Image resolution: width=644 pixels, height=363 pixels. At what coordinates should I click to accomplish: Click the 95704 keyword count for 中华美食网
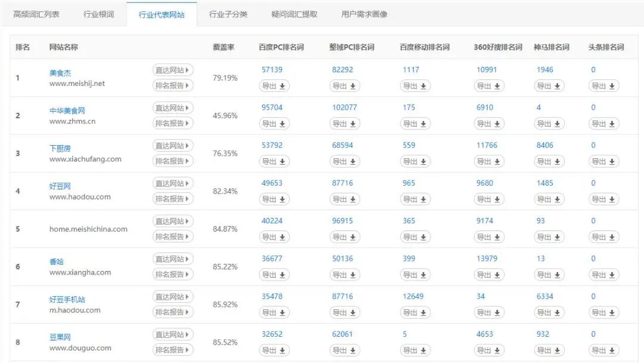[272, 107]
